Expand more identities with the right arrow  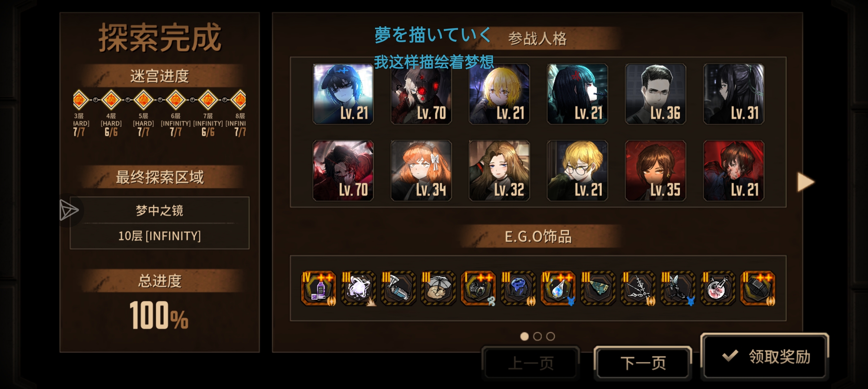805,182
